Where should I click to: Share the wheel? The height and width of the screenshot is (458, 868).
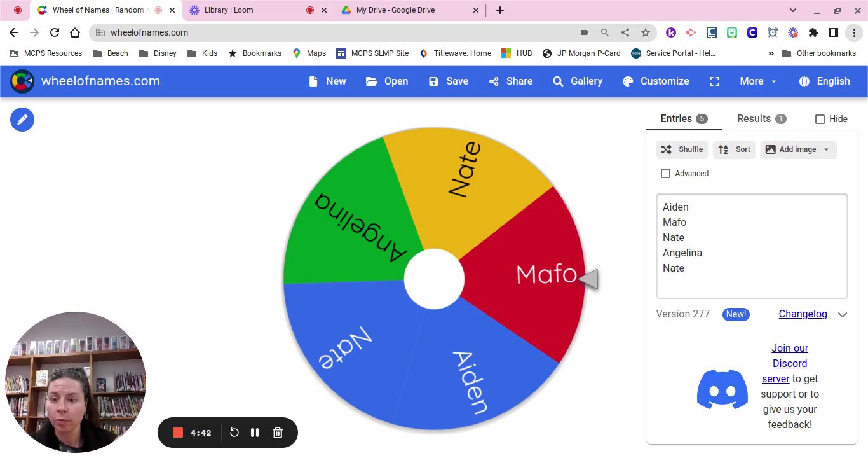(511, 81)
